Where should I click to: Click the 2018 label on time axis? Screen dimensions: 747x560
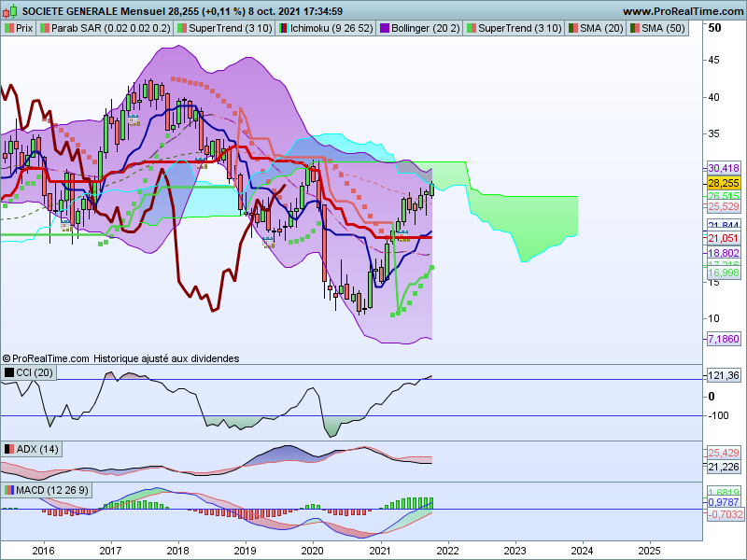coord(177,551)
